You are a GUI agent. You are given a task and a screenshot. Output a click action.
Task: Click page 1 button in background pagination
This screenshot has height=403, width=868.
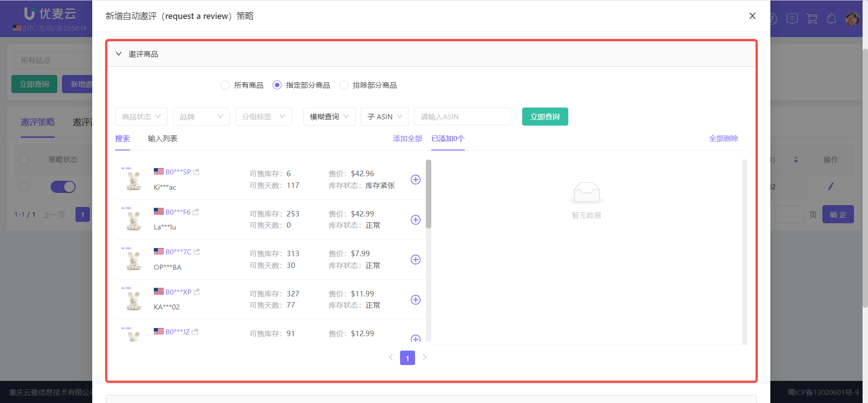(x=83, y=215)
